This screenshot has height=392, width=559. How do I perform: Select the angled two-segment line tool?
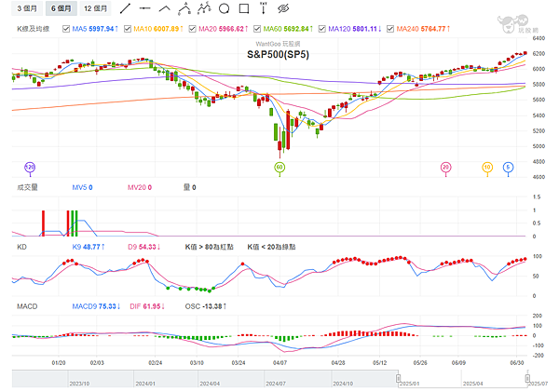[x=164, y=8]
